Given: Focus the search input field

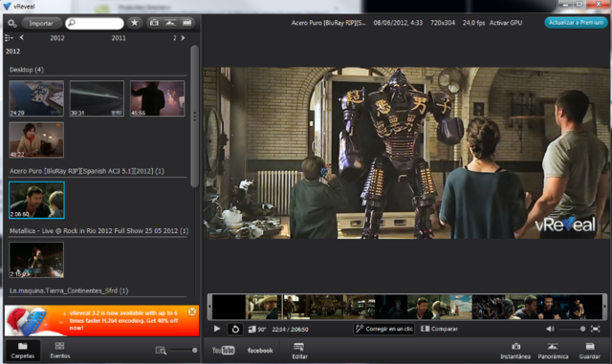Looking at the screenshot, I should tap(95, 23).
